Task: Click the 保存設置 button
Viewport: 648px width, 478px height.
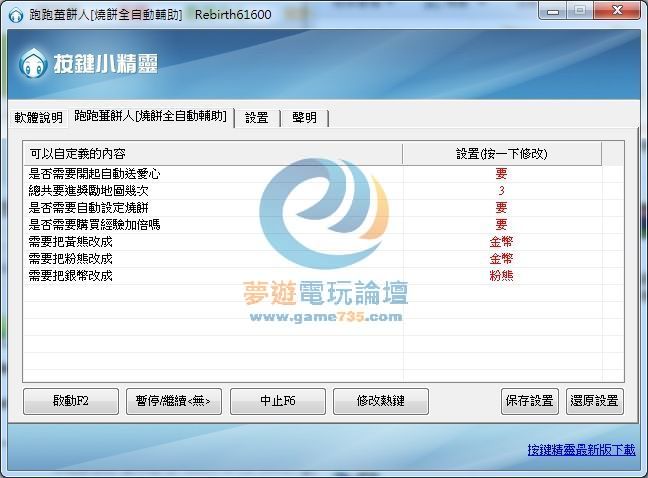Action: click(529, 401)
